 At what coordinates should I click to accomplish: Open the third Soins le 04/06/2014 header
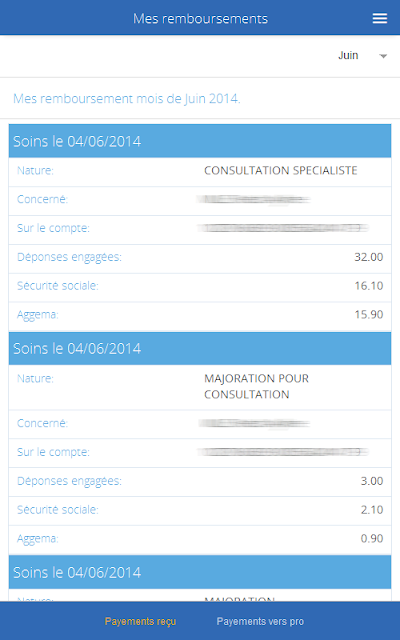point(200,572)
